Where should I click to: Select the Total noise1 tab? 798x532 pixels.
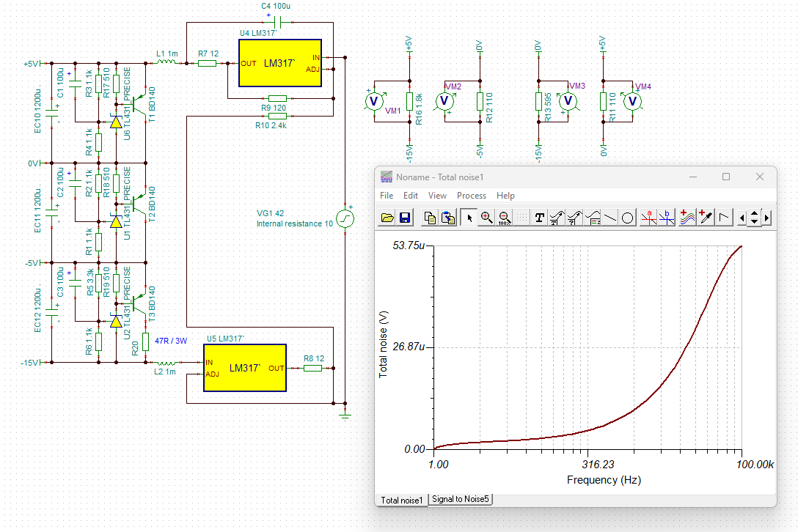click(x=401, y=500)
